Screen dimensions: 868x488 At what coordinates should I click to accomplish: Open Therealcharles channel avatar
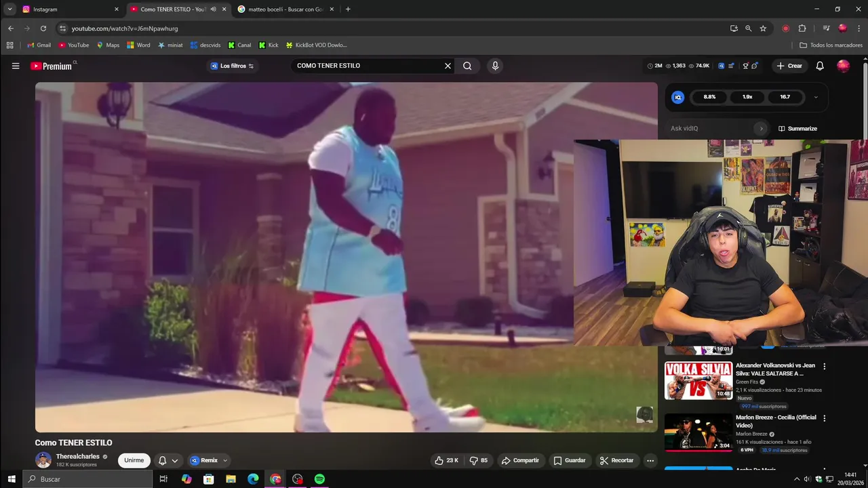43,460
